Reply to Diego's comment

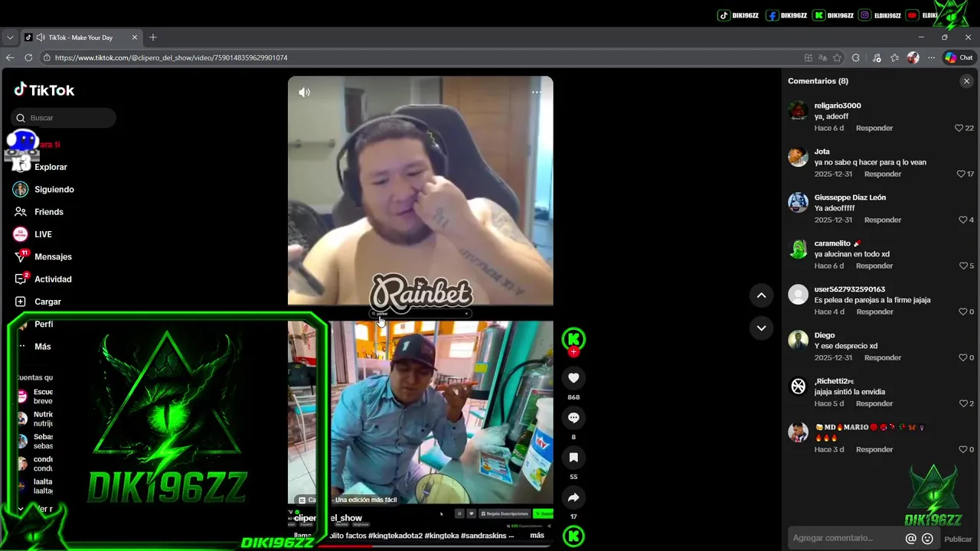883,357
